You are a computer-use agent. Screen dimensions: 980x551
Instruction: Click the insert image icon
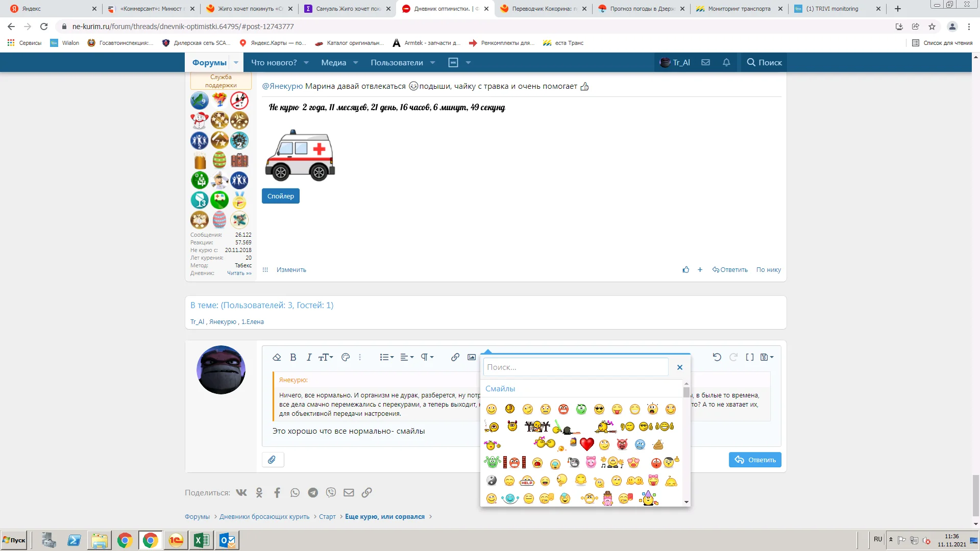click(472, 357)
